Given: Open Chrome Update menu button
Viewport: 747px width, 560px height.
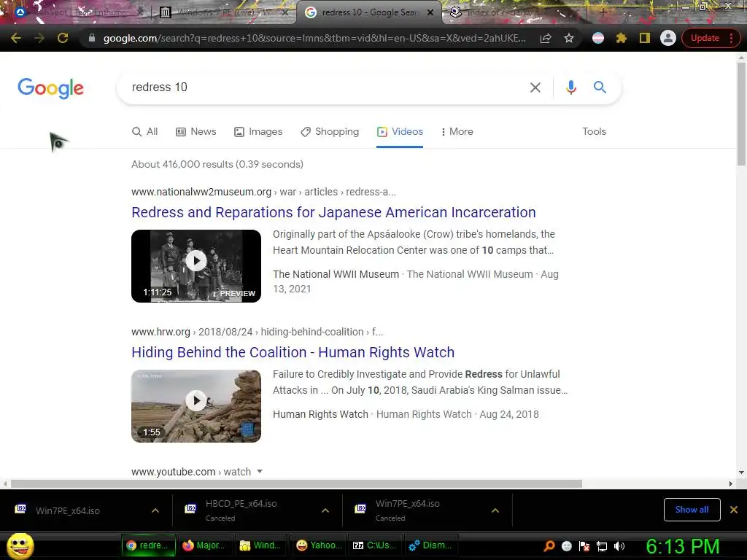Looking at the screenshot, I should pyautogui.click(x=711, y=38).
